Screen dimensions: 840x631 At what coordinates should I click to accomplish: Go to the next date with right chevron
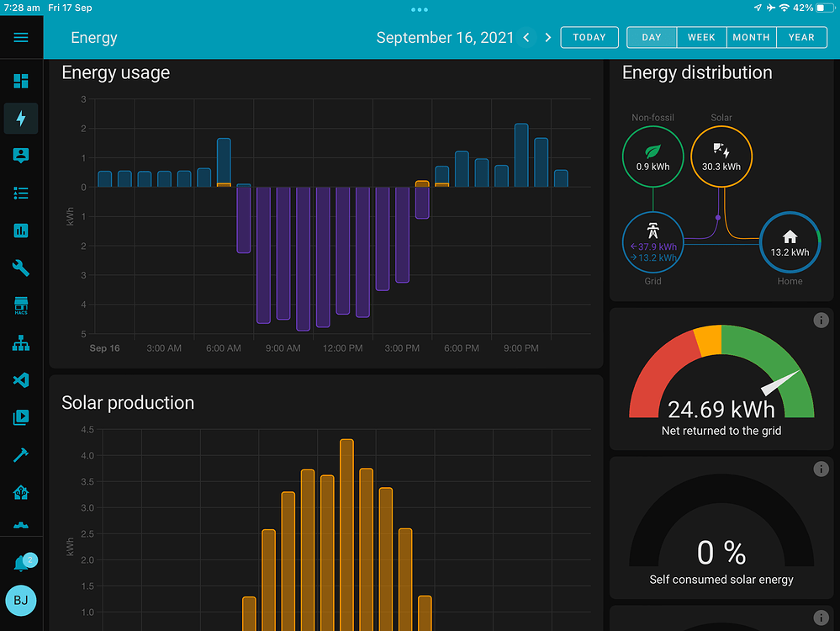tap(548, 38)
